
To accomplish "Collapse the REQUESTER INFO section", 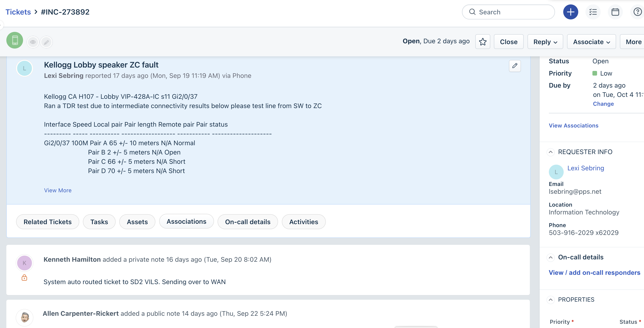I will (551, 152).
